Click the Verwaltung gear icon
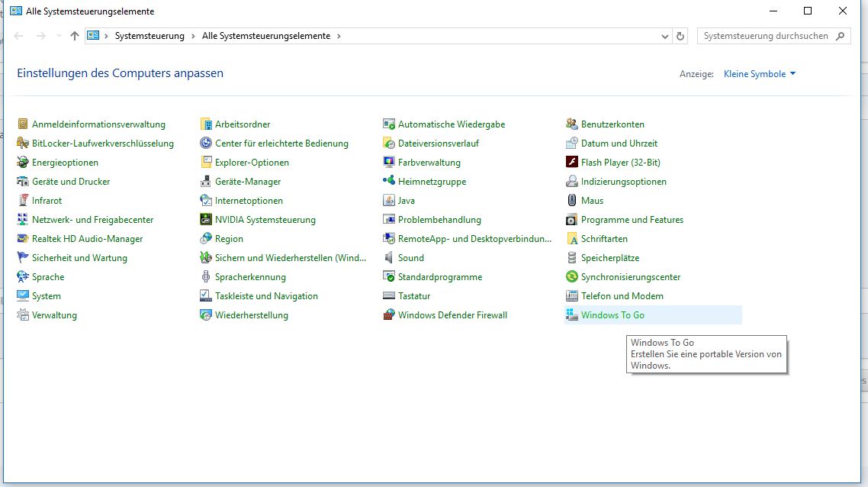 click(x=23, y=315)
